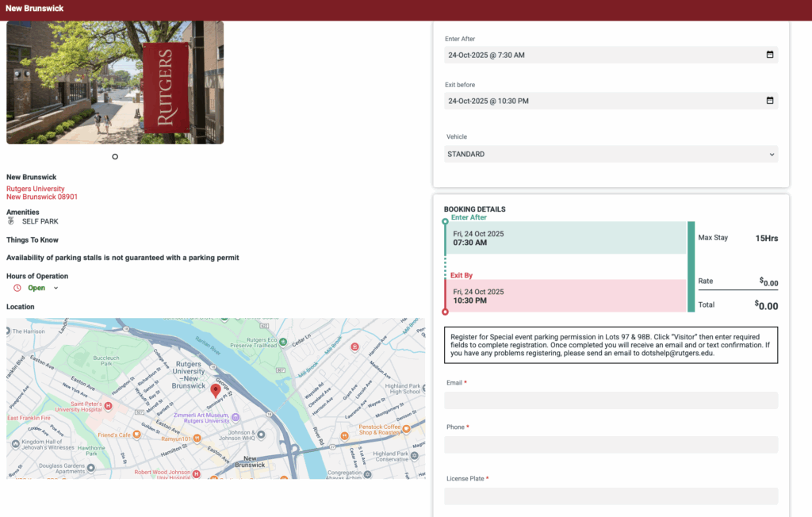Focus the Email input field
Image resolution: width=812 pixels, height=517 pixels.
611,400
